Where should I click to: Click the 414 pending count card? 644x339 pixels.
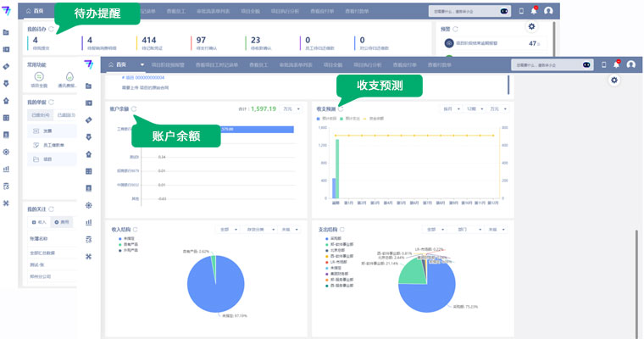tap(149, 42)
